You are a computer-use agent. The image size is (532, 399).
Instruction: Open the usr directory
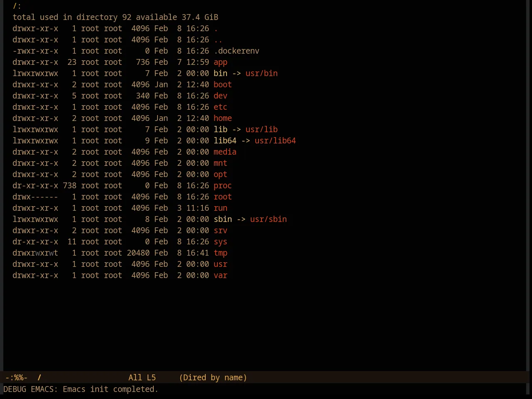pyautogui.click(x=220, y=264)
